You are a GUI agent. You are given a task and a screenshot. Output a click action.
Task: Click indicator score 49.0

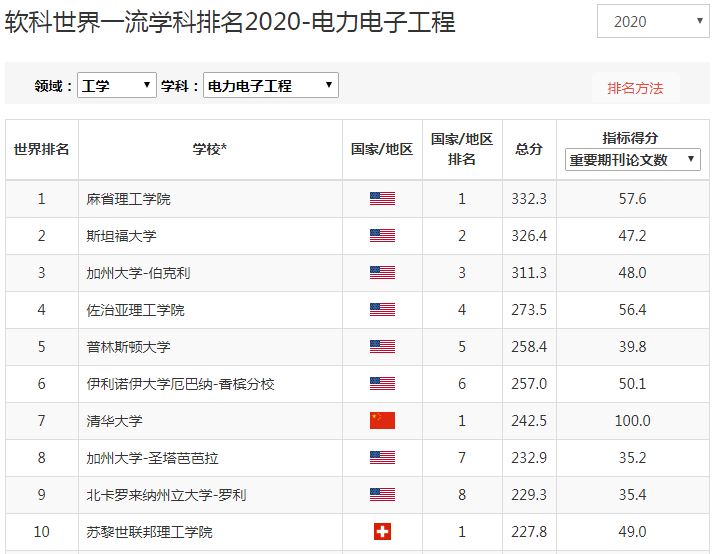point(632,532)
